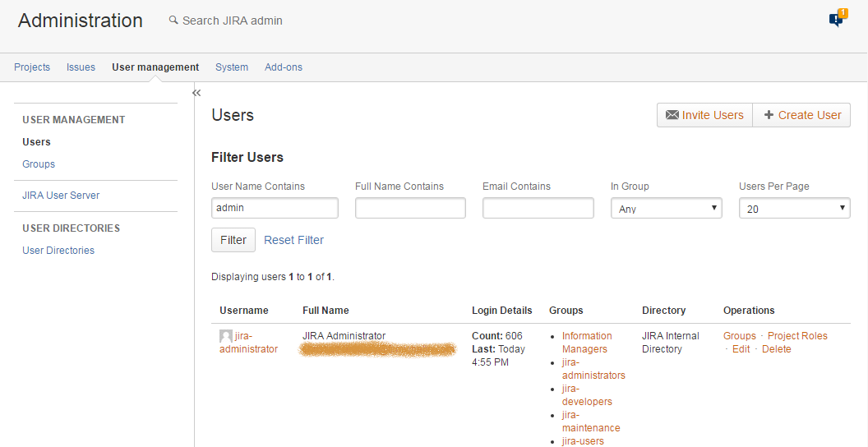Click the jira-administrator user avatar
The image size is (868, 447).
226,336
